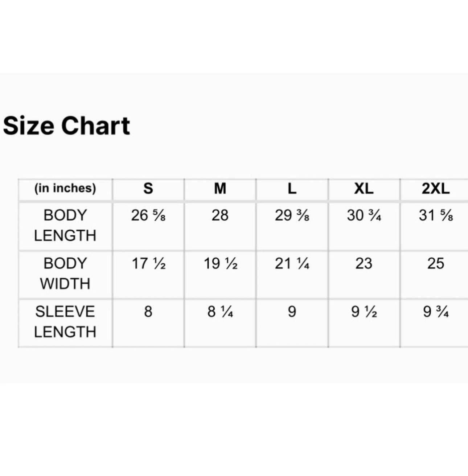
Task: Select the S size column header
Action: coord(148,189)
